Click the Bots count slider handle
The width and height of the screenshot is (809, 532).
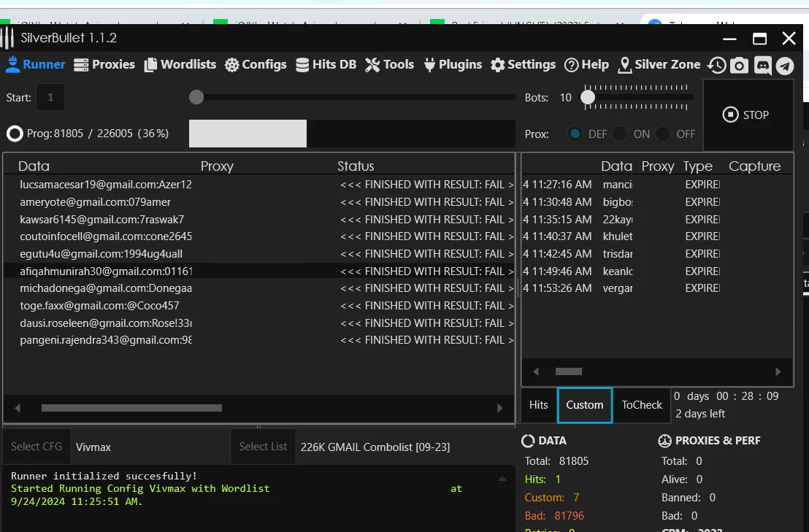pos(588,98)
